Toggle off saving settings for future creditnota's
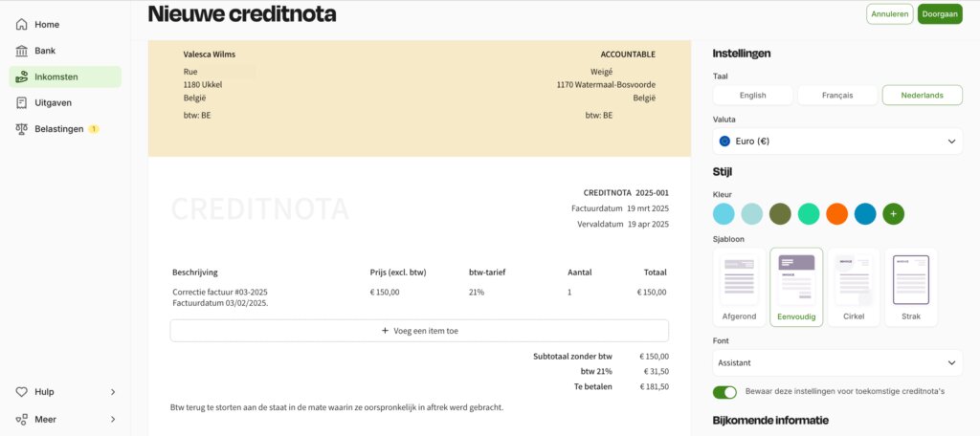 click(x=724, y=392)
